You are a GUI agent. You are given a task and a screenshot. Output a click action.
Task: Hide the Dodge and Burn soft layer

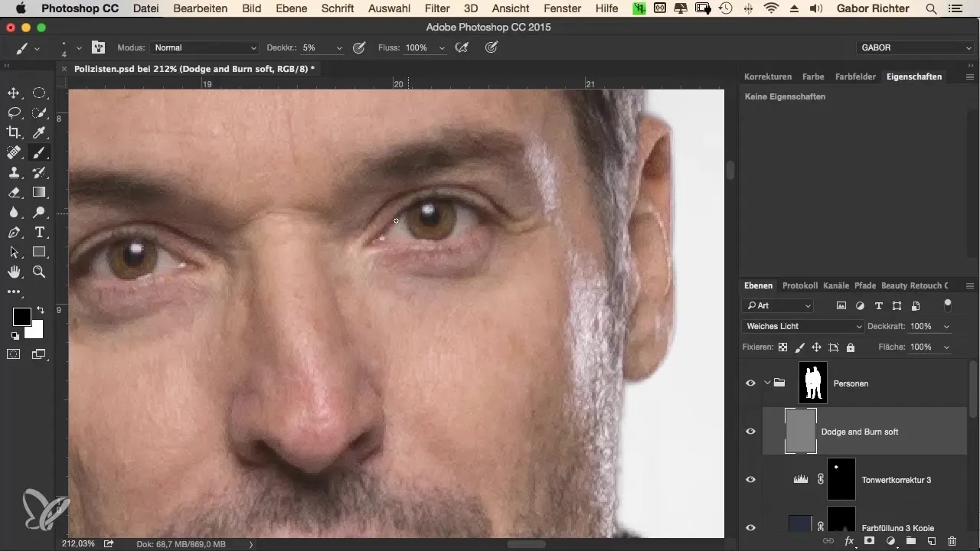pos(750,432)
